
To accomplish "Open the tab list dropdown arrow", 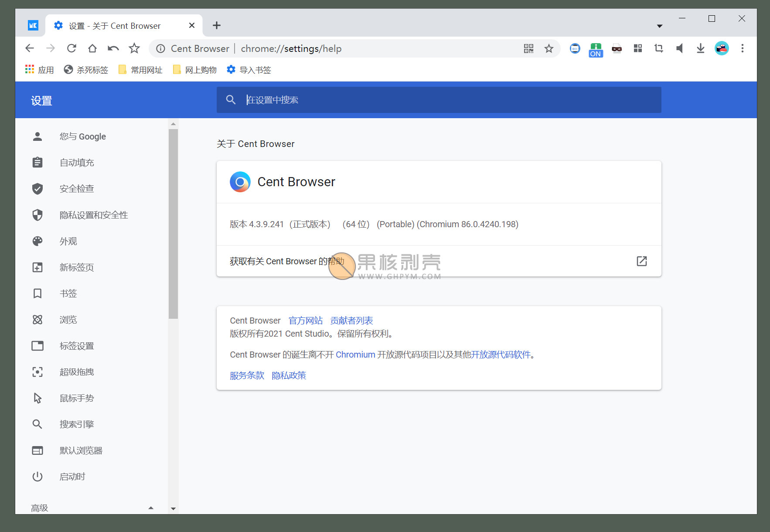I will coord(660,26).
